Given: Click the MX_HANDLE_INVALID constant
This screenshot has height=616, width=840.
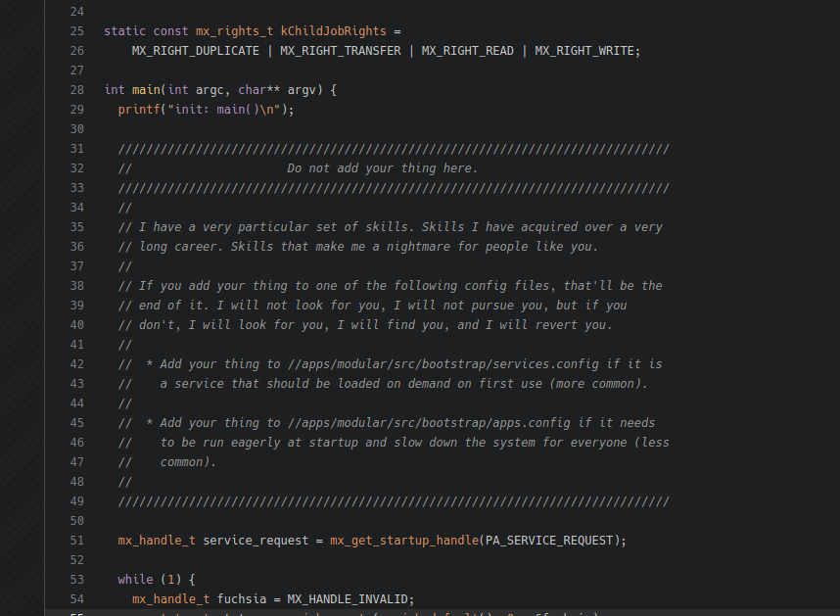Looking at the screenshot, I should click(x=348, y=598).
